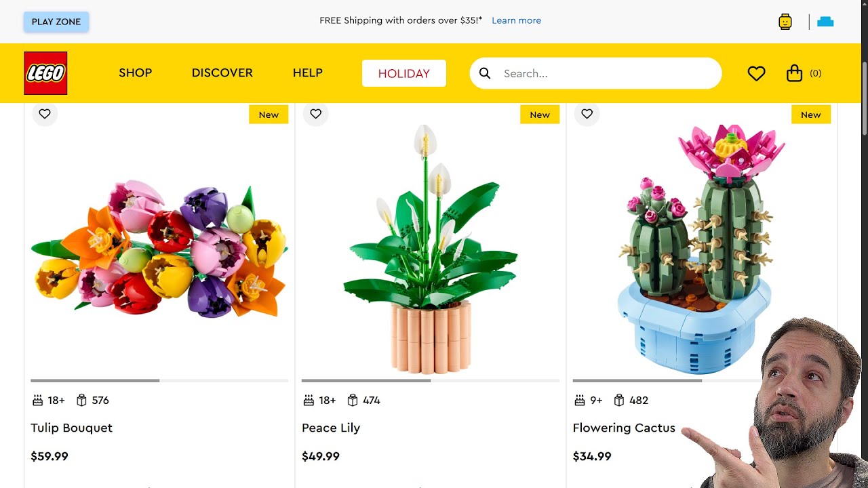The height and width of the screenshot is (488, 868).
Task: Expand the DISCOVER menu
Action: click(222, 73)
